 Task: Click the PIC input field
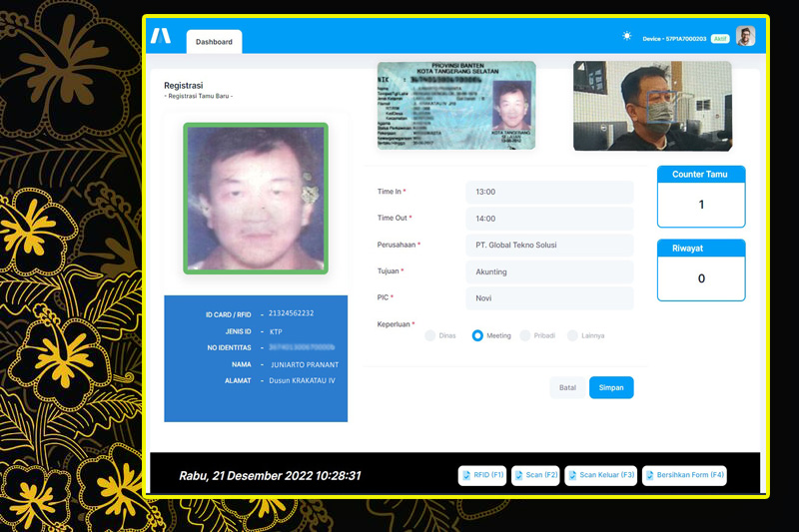[x=549, y=297]
